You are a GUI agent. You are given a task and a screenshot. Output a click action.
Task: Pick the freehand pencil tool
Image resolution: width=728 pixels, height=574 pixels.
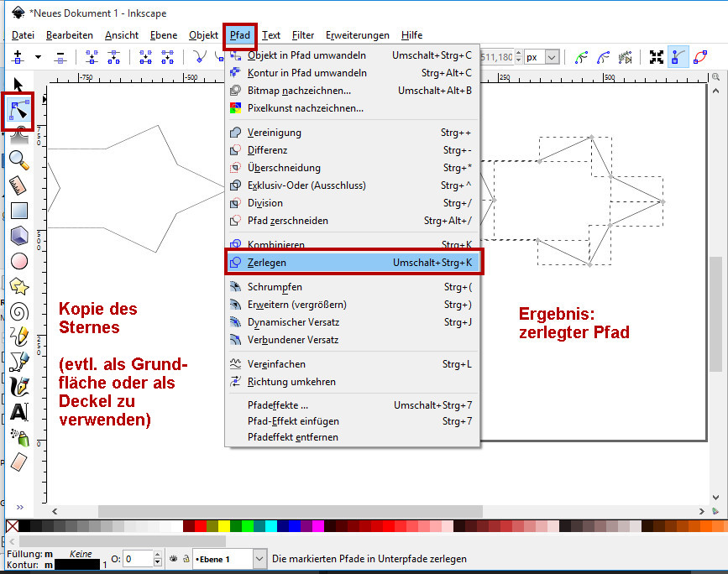[19, 337]
